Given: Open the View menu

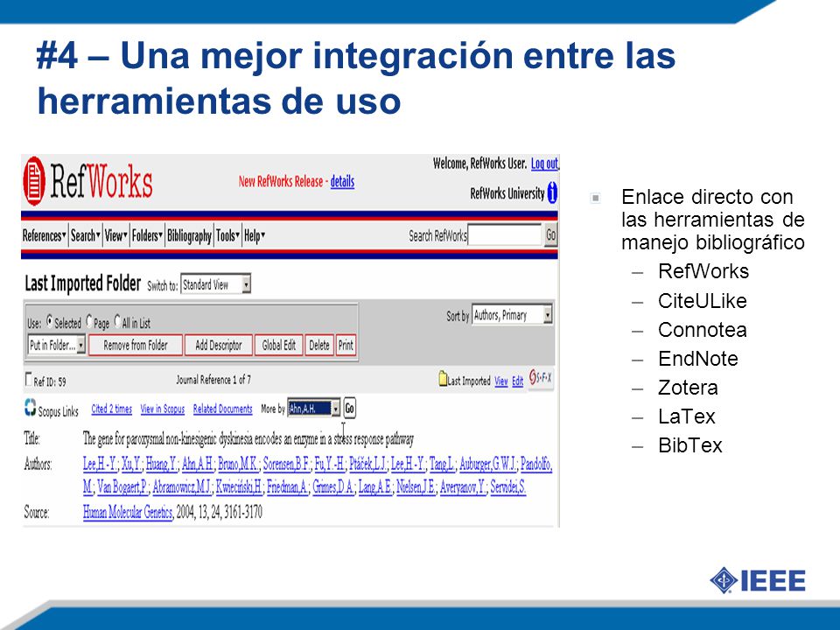Looking at the screenshot, I should tap(116, 235).
